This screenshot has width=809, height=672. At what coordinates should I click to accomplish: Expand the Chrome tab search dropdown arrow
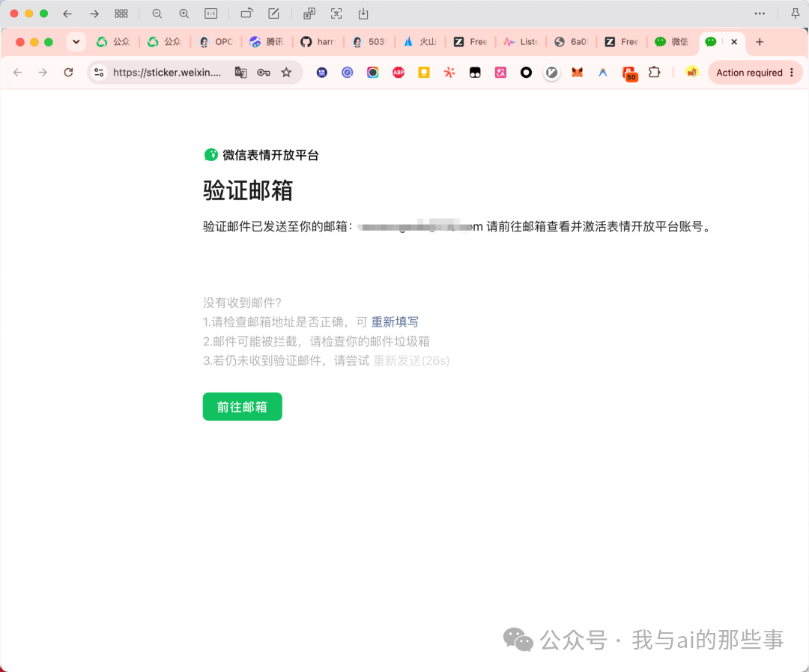click(x=76, y=42)
